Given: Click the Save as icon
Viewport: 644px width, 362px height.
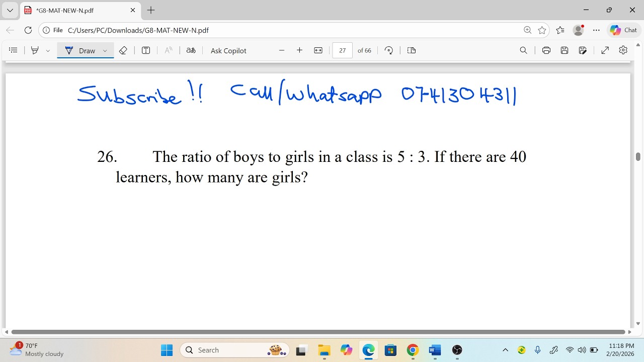Looking at the screenshot, I should [583, 50].
